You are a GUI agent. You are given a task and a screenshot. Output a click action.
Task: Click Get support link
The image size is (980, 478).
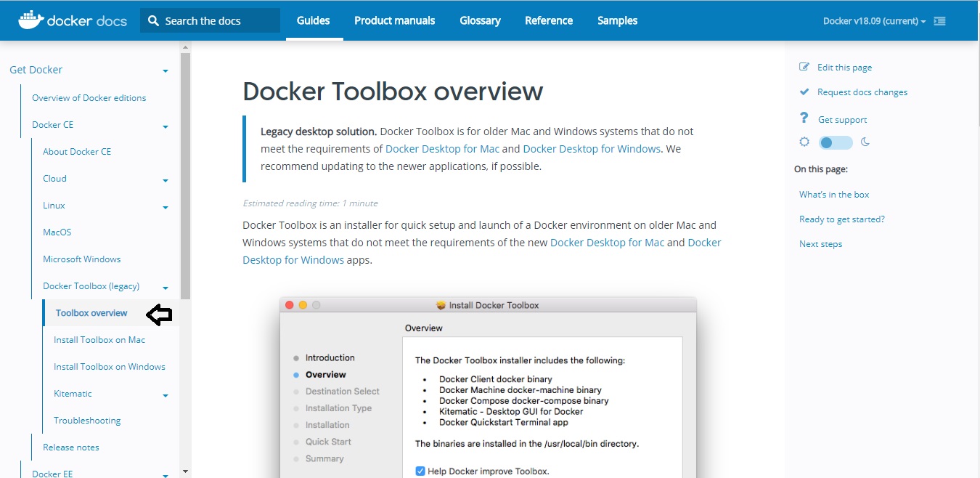tap(842, 120)
